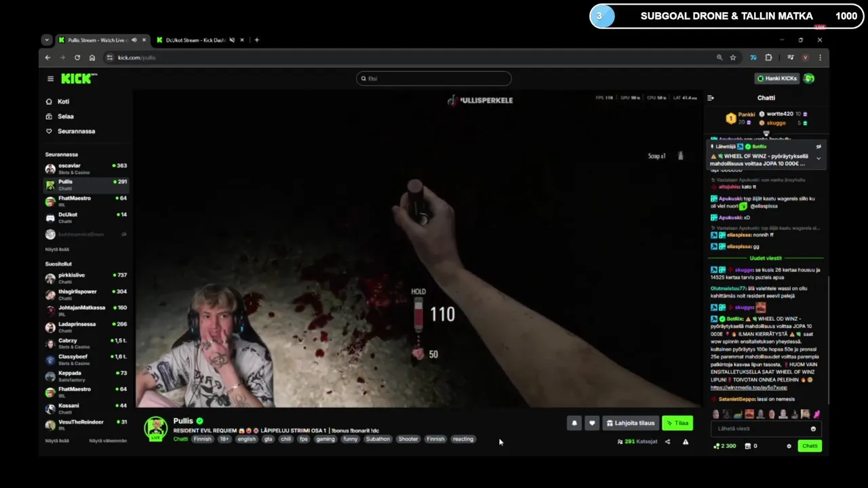The height and width of the screenshot is (488, 868).
Task: Close the DcUkot Stream tab
Action: (x=242, y=40)
